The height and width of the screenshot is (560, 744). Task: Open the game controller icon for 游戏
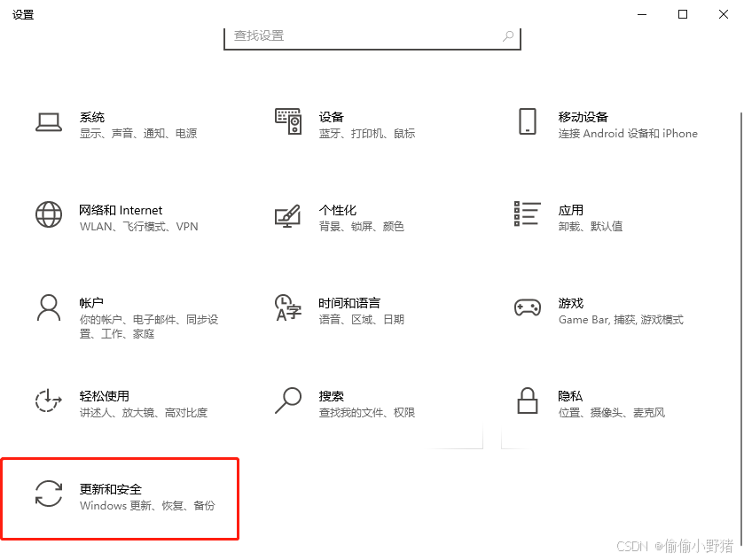[528, 307]
